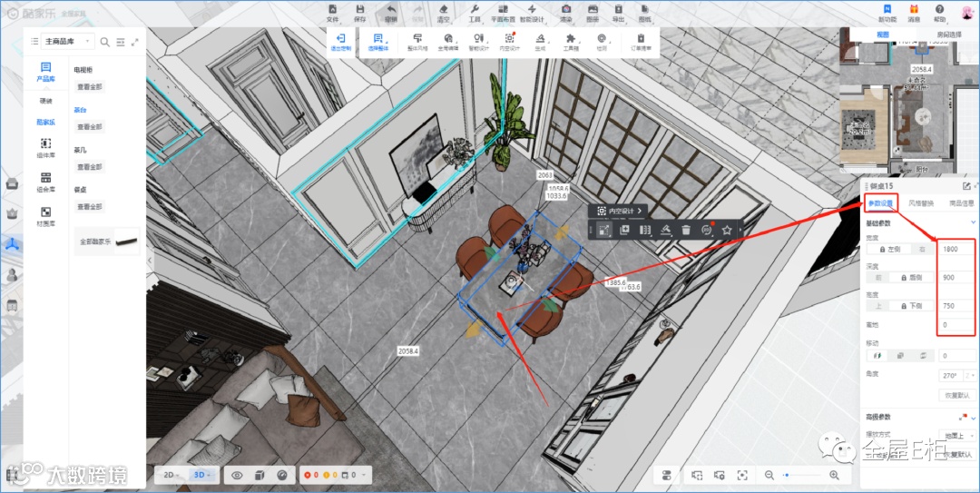
Task: Toggle the 右 width anchor option
Action: [922, 249]
